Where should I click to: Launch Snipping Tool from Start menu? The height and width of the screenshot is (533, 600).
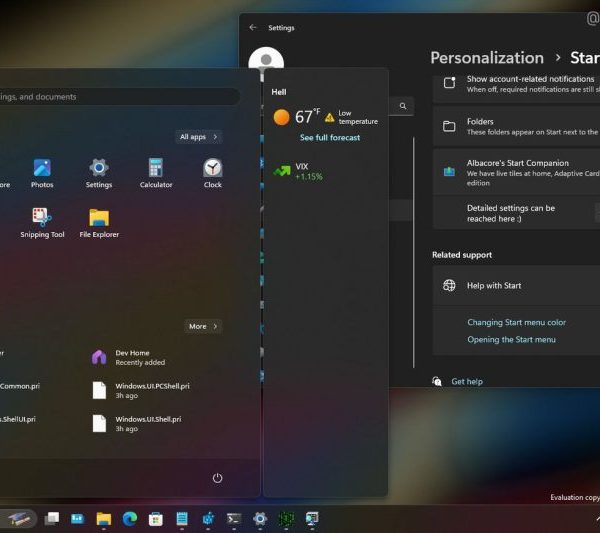click(42, 223)
